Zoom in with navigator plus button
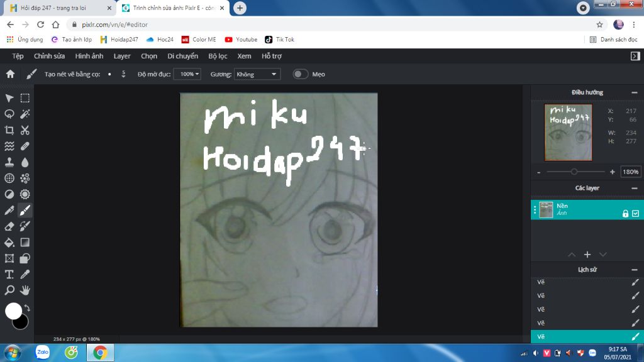Viewport: 644px width, 362px height. coord(613,172)
